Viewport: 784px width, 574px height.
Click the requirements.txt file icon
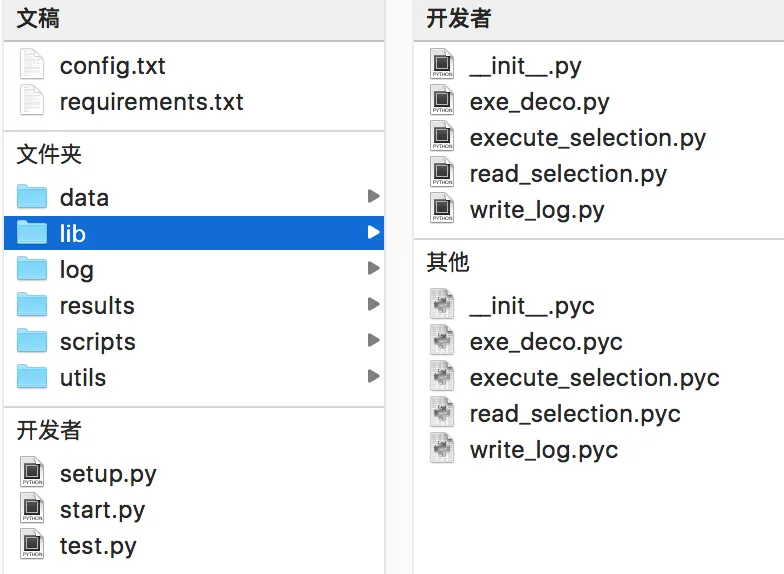click(x=32, y=102)
